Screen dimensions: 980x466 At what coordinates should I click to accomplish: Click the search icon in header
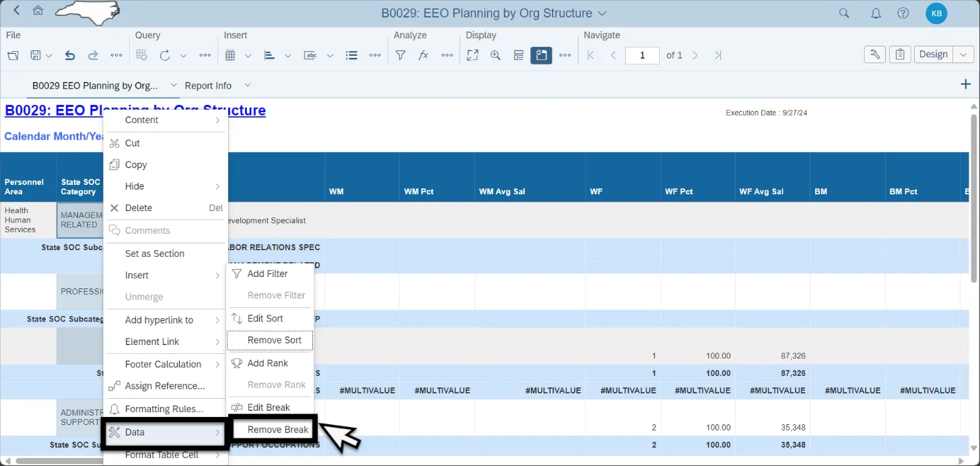(x=844, y=13)
